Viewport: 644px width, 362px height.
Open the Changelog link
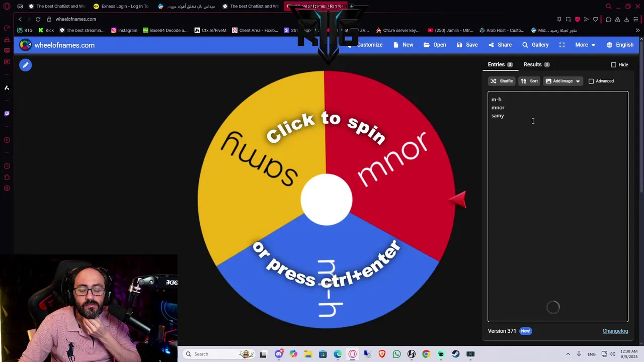point(615,331)
